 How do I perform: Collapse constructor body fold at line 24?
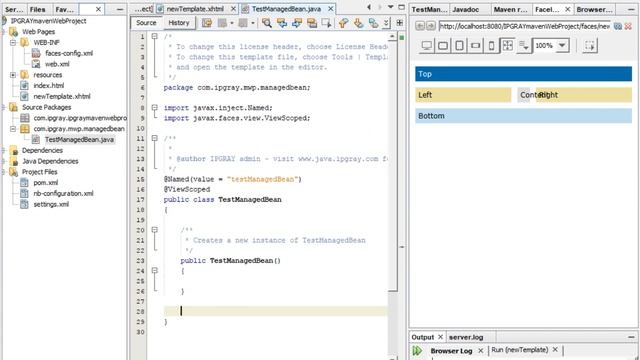(x=155, y=271)
